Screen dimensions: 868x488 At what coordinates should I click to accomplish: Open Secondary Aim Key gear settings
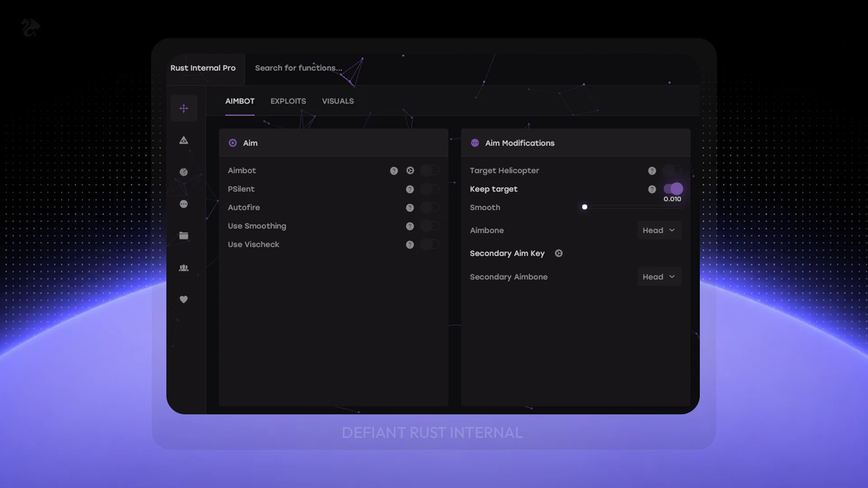coord(559,253)
